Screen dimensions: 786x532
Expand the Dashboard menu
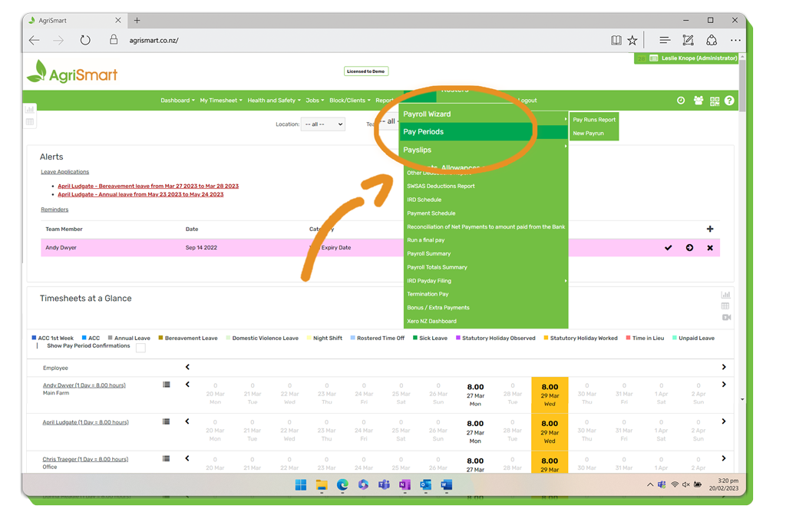177,101
